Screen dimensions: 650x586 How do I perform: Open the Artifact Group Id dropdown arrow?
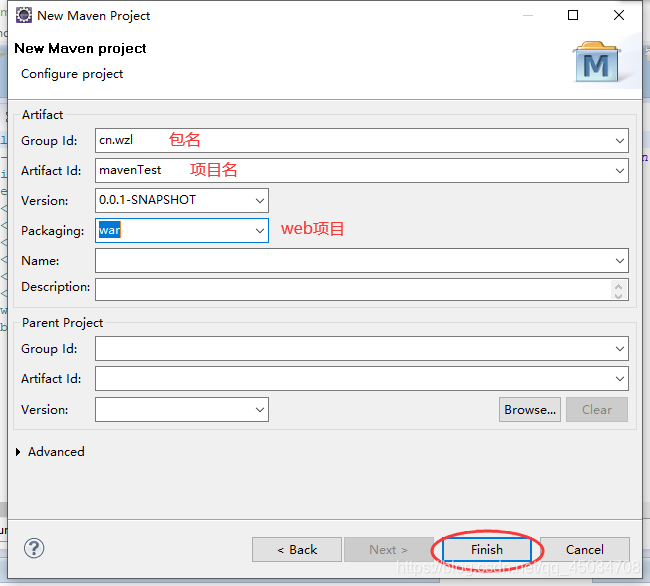click(620, 140)
